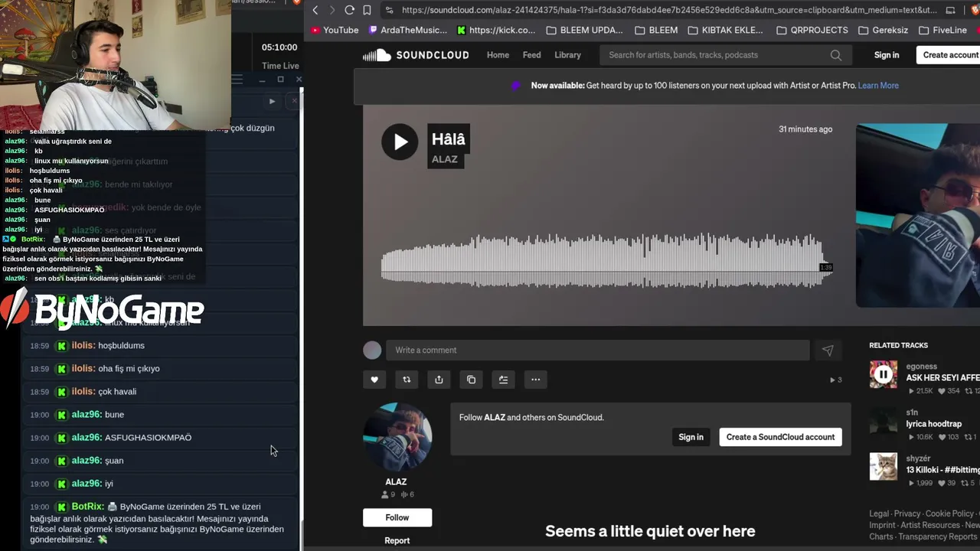Play the track Hâlâ by ALAZ
The height and width of the screenshot is (551, 980).
coord(400,142)
